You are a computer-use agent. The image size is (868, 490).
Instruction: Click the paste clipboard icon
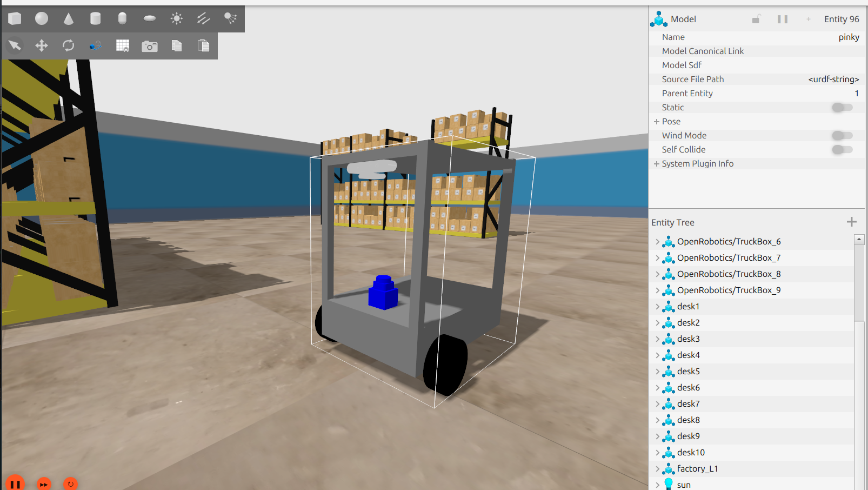204,46
